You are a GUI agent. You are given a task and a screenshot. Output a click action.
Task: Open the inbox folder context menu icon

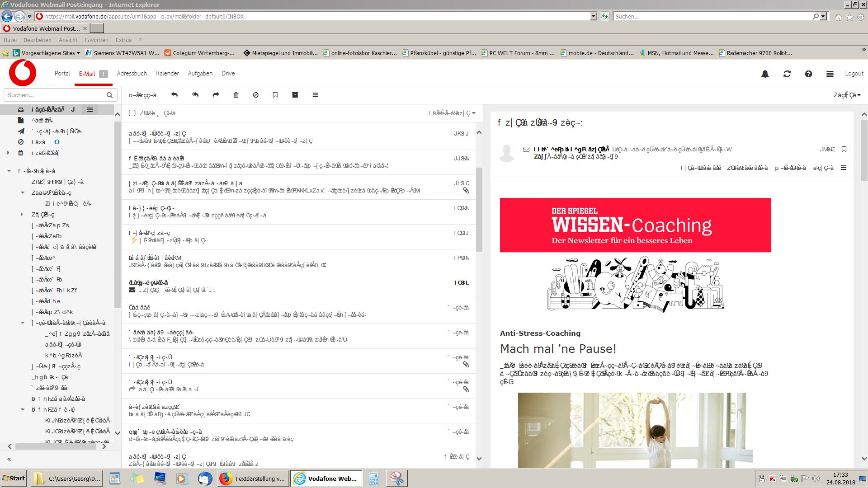click(90, 109)
